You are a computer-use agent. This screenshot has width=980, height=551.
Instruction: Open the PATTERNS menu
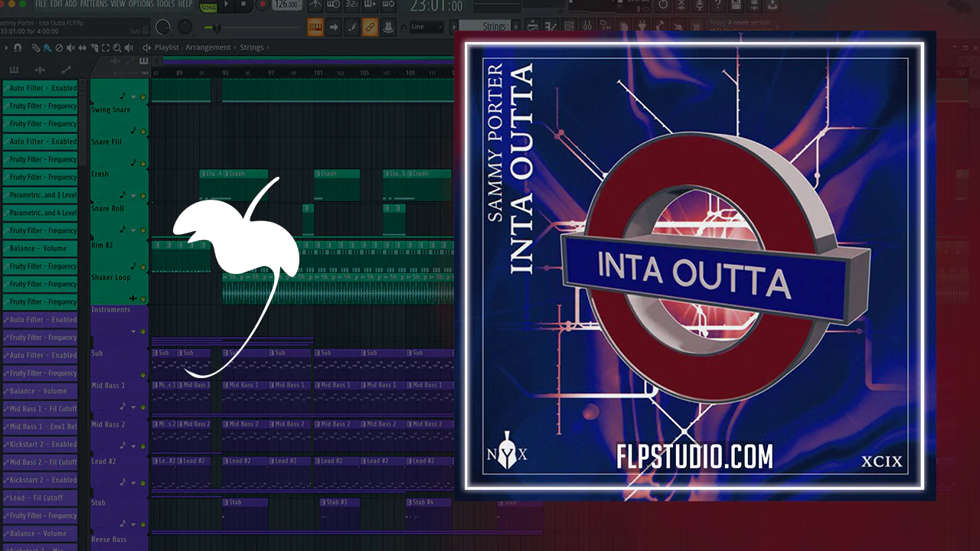tap(95, 4)
